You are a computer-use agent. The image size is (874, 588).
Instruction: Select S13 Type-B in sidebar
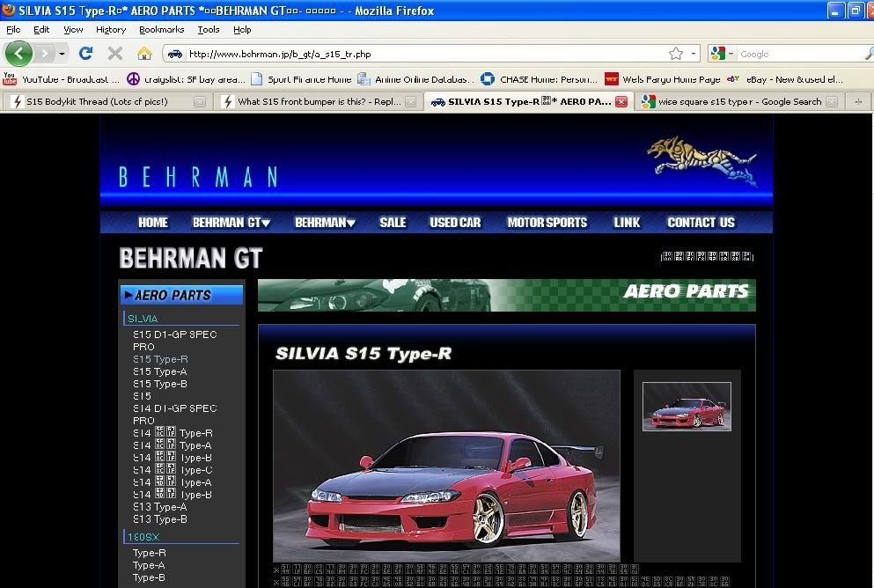160,519
